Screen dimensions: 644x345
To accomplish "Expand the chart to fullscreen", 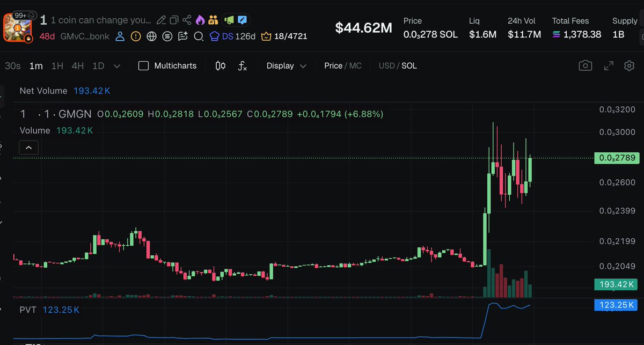I will (608, 65).
